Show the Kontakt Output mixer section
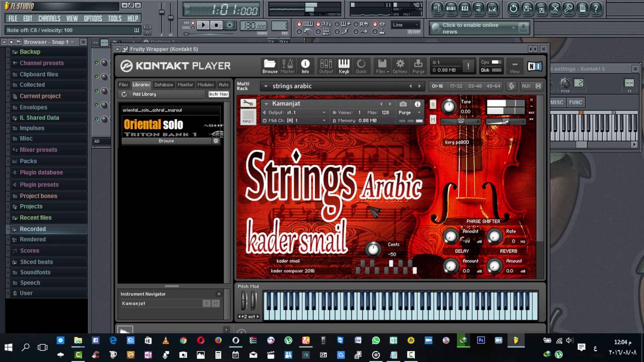Image resolution: width=644 pixels, height=362 pixels. tap(326, 66)
